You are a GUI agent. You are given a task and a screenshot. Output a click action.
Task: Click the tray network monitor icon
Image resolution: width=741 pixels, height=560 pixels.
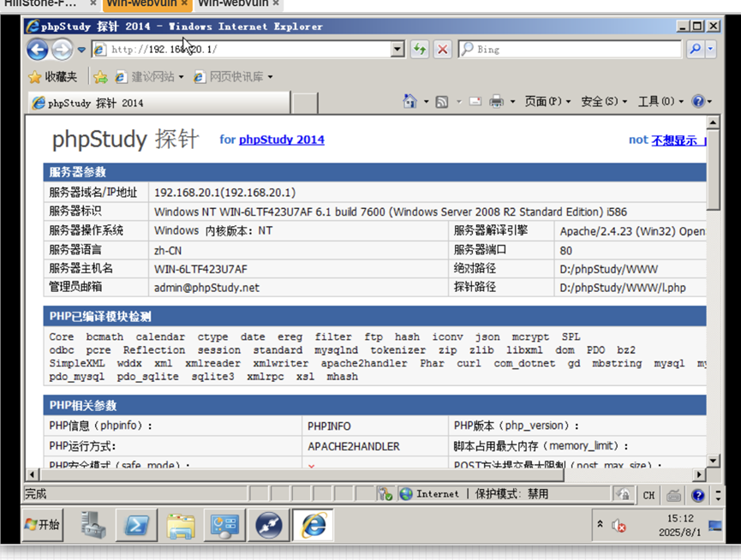click(x=715, y=525)
